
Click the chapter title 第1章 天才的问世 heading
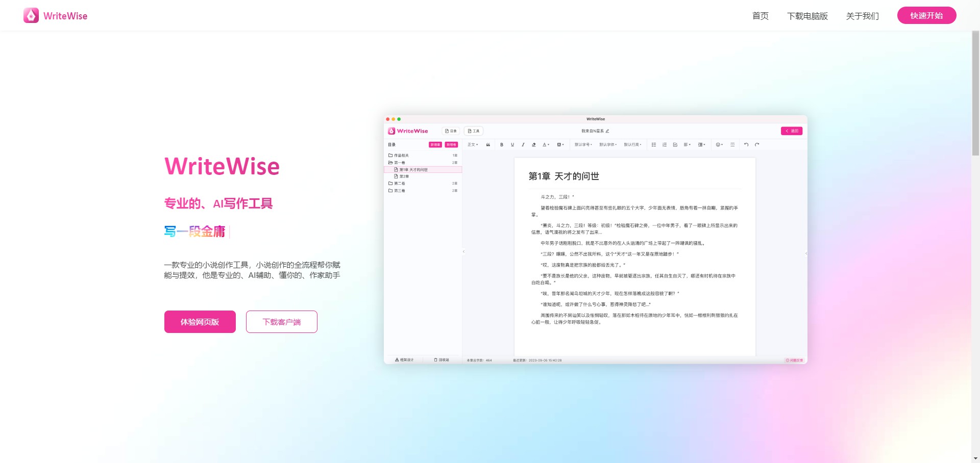pos(564,176)
